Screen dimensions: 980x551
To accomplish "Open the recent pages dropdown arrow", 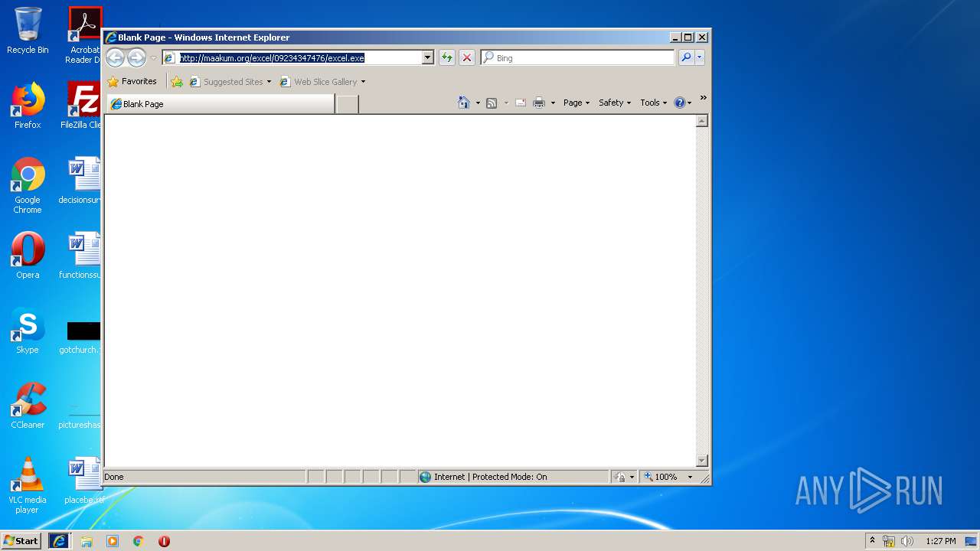I will point(153,58).
